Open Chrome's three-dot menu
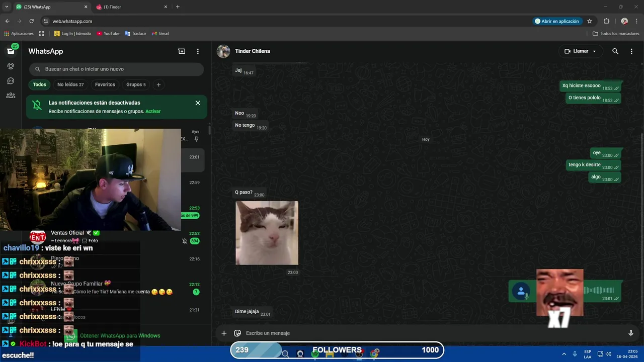The image size is (644, 362). coord(637,21)
